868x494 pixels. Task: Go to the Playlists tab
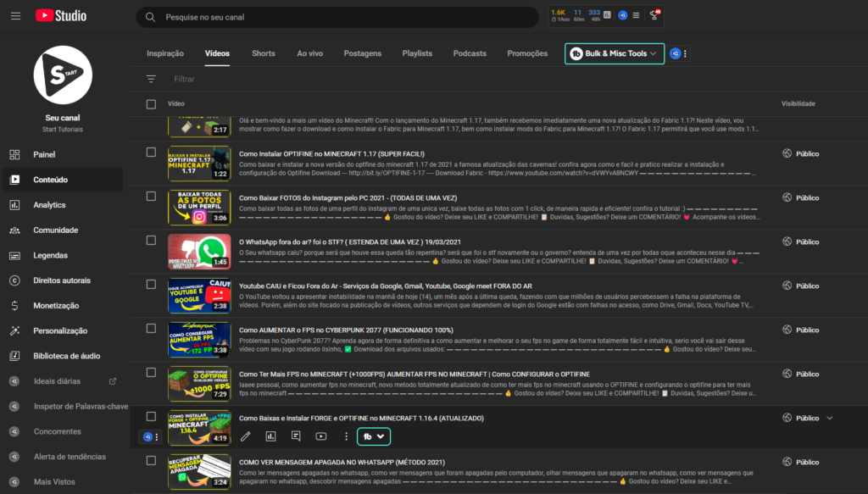[417, 53]
